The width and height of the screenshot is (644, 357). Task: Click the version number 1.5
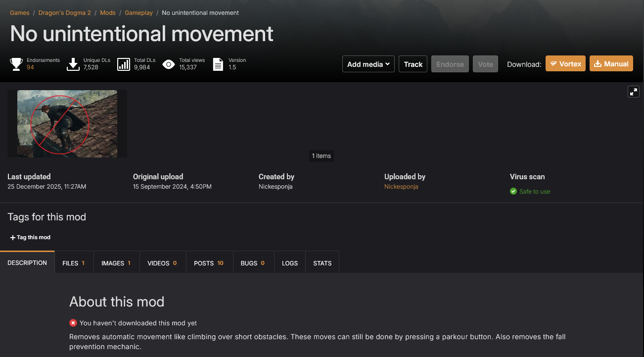tap(232, 67)
